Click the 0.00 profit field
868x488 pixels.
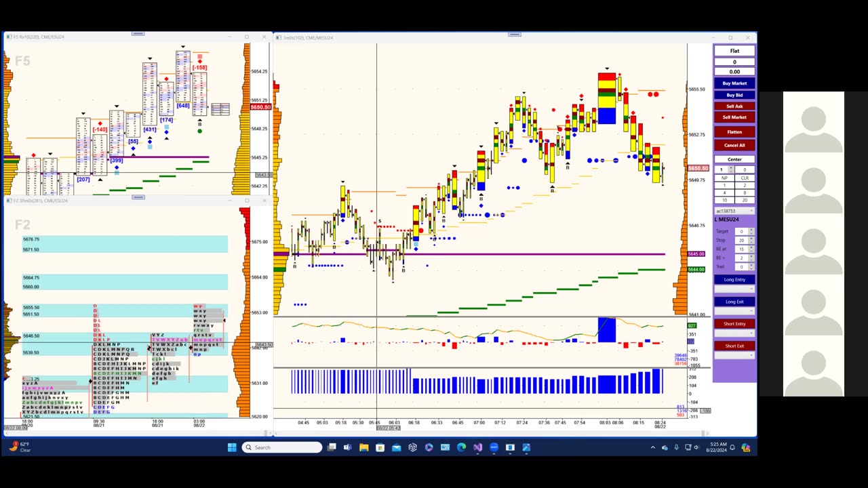coord(734,71)
